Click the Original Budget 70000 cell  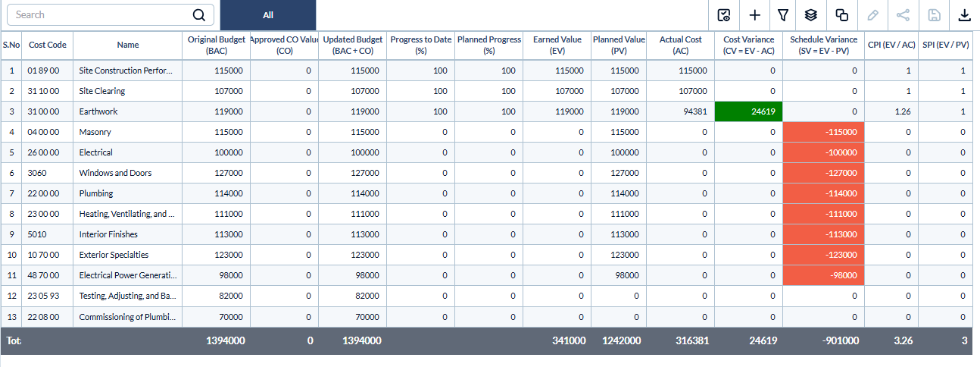pos(216,316)
